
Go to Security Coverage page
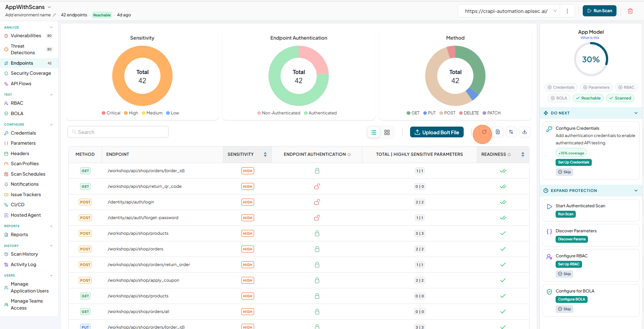[31, 73]
